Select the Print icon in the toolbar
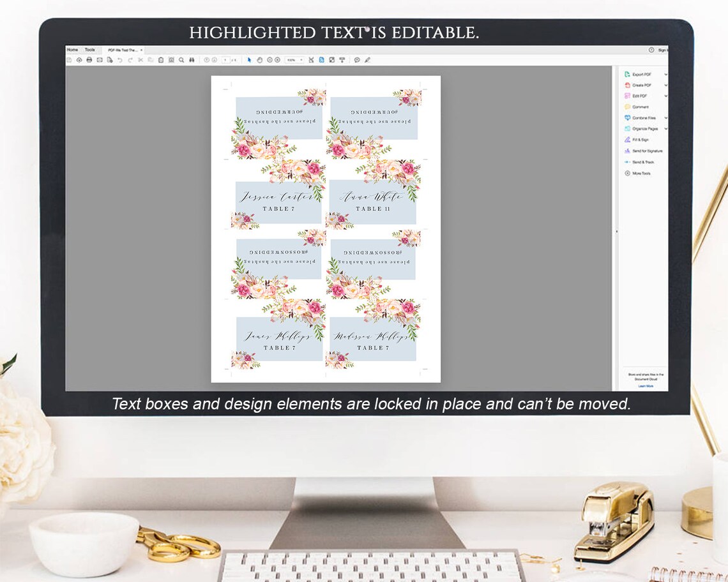The image size is (728, 582). 89,60
